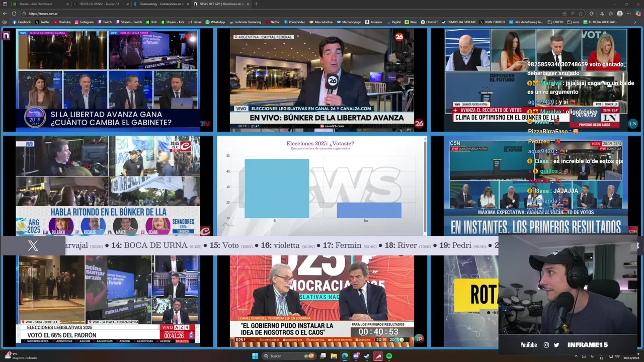The height and width of the screenshot is (362, 644).
Task: Reload the news.net.ar page
Action: pos(14,14)
